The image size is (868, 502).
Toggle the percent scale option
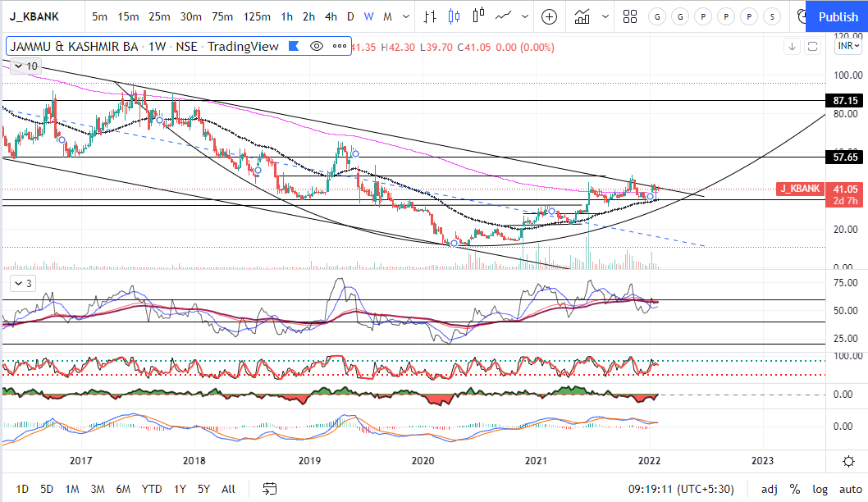[x=795, y=489]
